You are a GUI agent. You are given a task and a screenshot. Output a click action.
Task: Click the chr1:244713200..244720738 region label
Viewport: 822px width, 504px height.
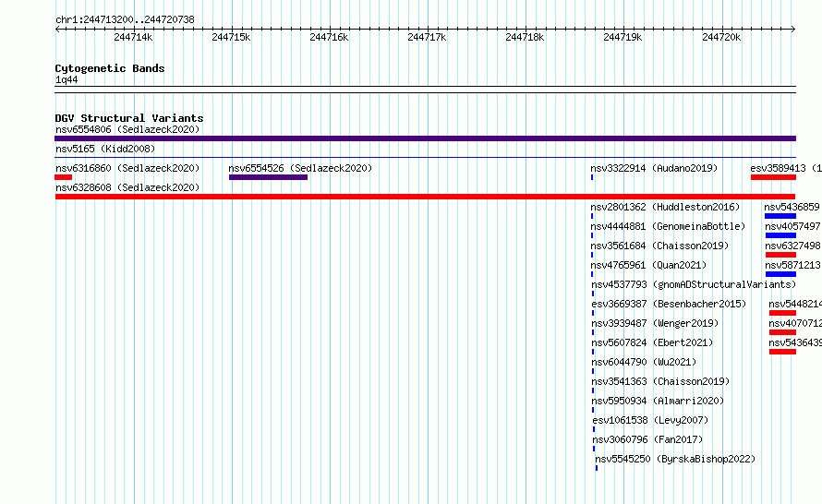[125, 19]
